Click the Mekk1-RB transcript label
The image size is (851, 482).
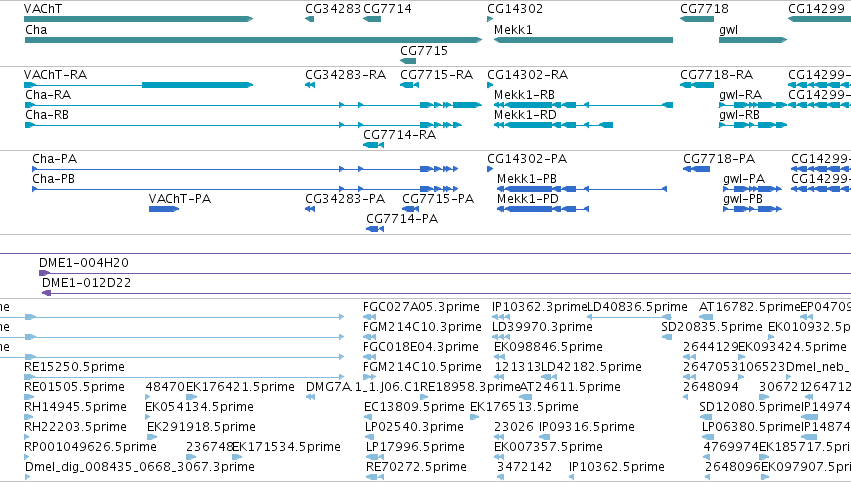pos(524,94)
